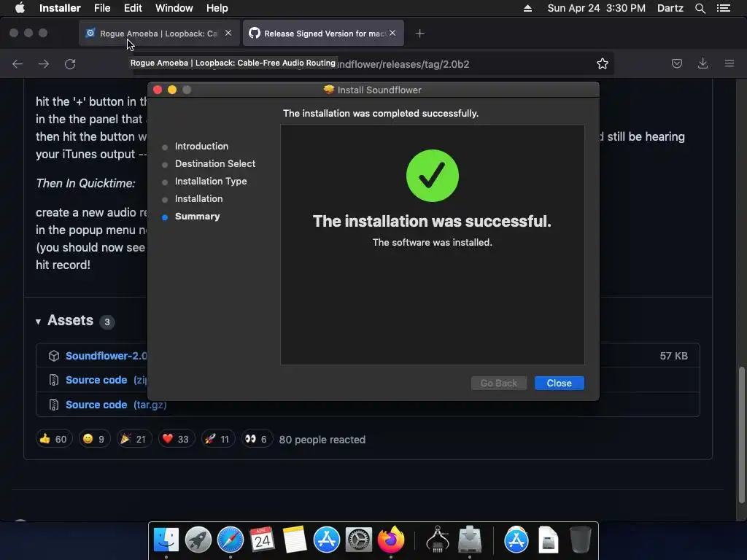The width and height of the screenshot is (747, 560).
Task: Click the party popper reaction with 21
Action: pyautogui.click(x=134, y=439)
